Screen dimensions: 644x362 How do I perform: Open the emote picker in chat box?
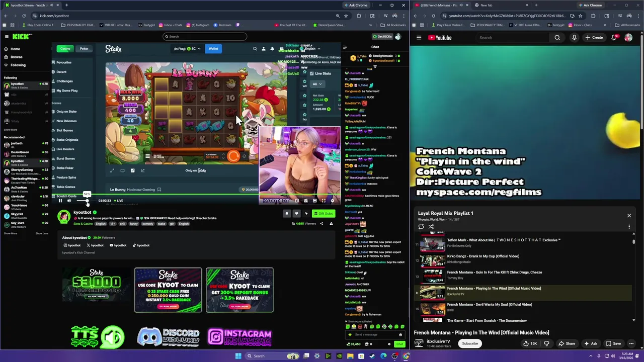tap(400, 334)
